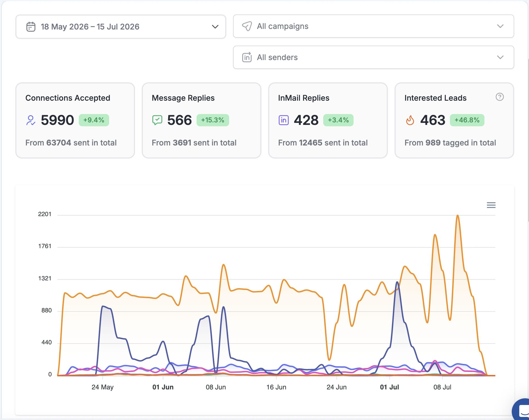Click the Message Replies chat icon
Image resolution: width=529 pixels, height=420 pixels.
(157, 120)
